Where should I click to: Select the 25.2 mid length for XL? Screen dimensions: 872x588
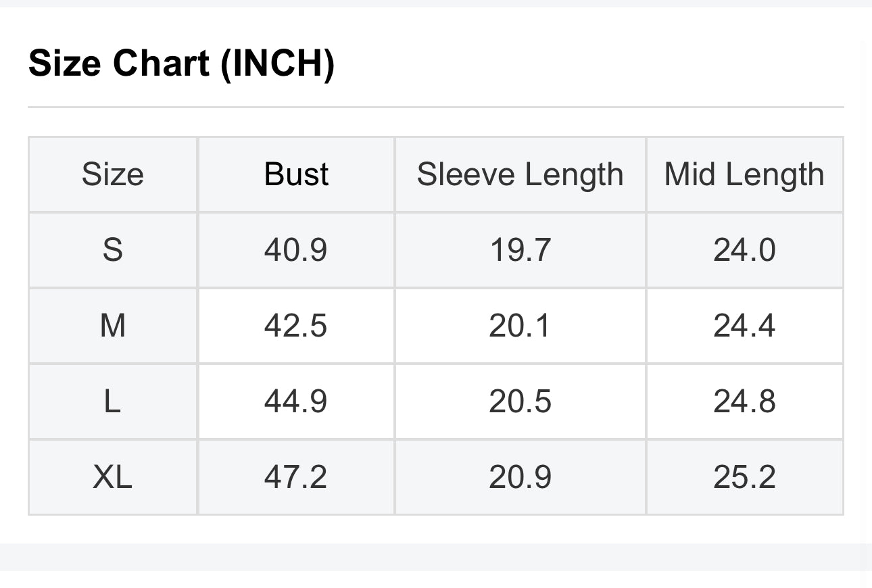click(744, 477)
